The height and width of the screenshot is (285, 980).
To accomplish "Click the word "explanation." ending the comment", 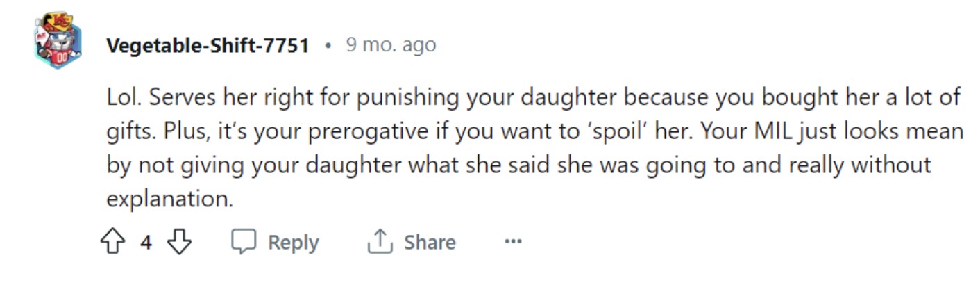I will (169, 199).
